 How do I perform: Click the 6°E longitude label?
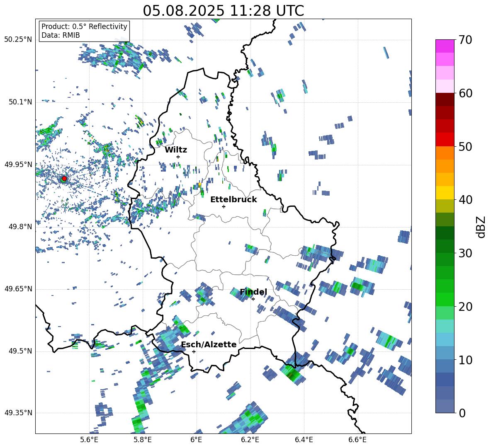[196, 440]
